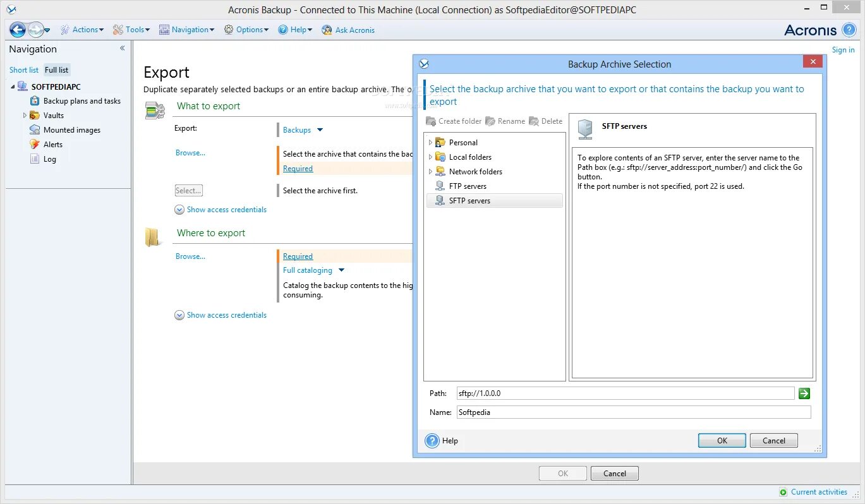Open Current activities in status bar
Screen dimensions: 865x504
[813, 492]
